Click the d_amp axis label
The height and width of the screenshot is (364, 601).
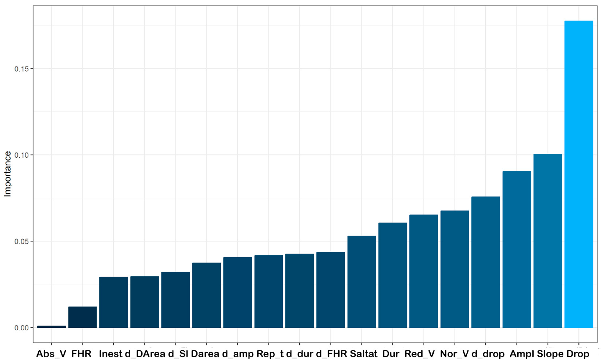238,354
